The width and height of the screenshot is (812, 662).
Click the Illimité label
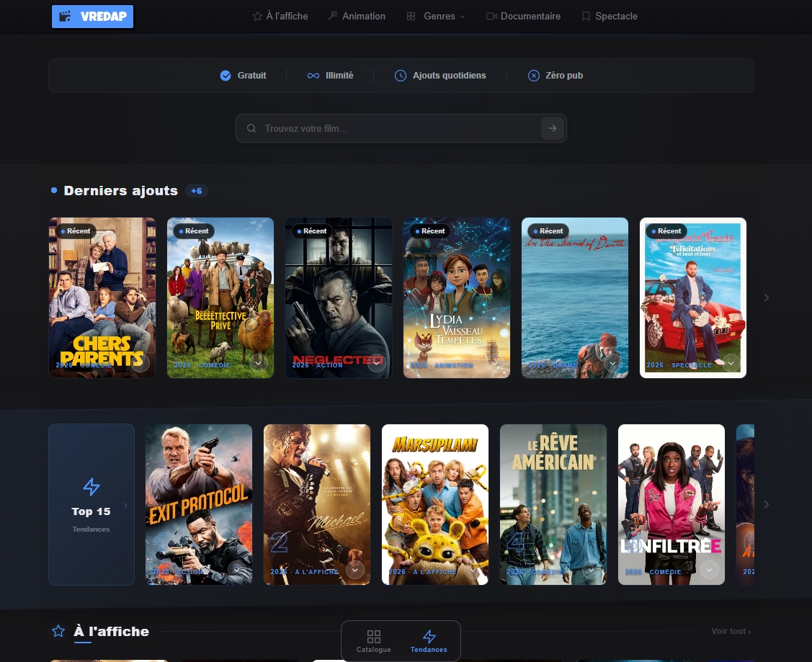tap(339, 76)
